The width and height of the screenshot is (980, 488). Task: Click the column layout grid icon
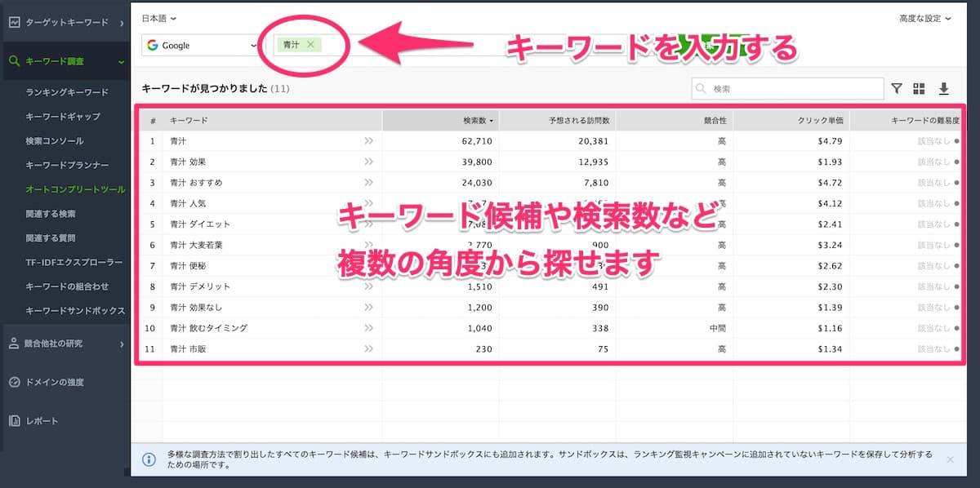pos(916,88)
